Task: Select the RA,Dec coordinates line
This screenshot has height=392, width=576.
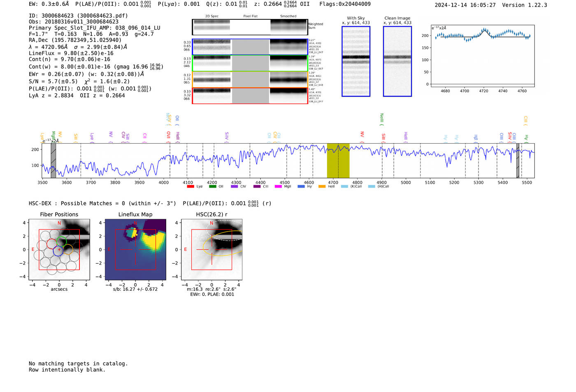Action: (x=75, y=40)
